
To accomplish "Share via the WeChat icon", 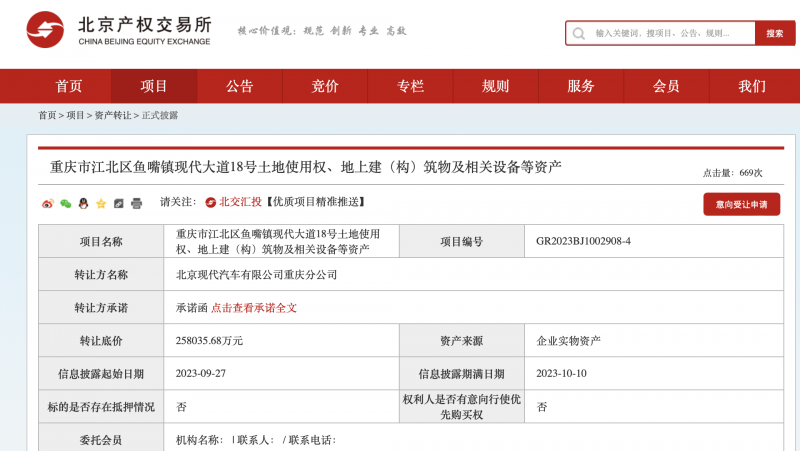I will pyautogui.click(x=65, y=204).
